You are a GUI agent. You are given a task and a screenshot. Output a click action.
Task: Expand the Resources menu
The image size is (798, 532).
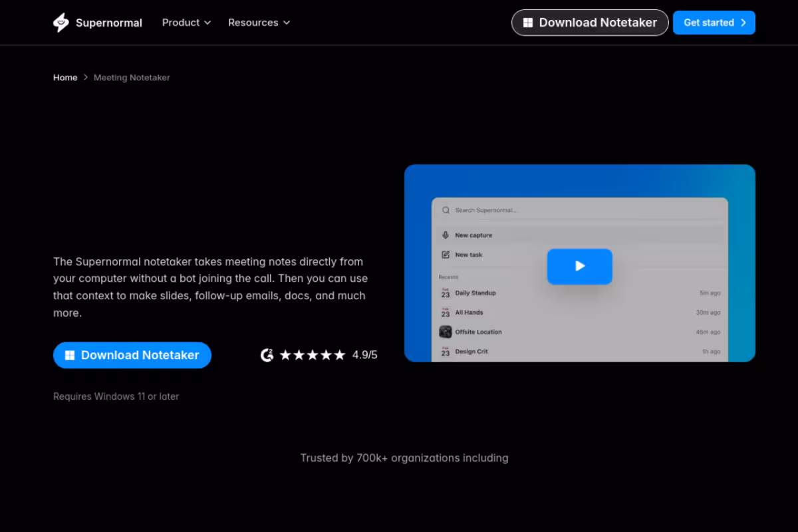(x=259, y=23)
